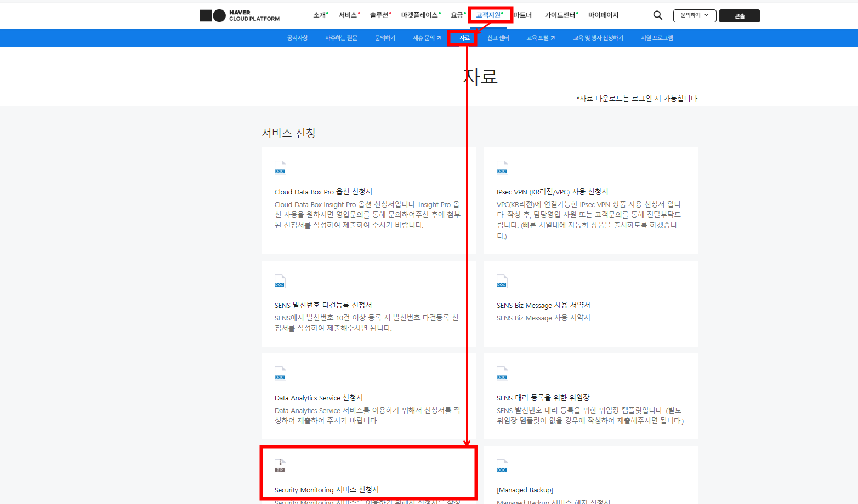Open zip icon for Security Monitoring 서비스 신청서
Viewport: 858px width, 504px height.
(280, 466)
